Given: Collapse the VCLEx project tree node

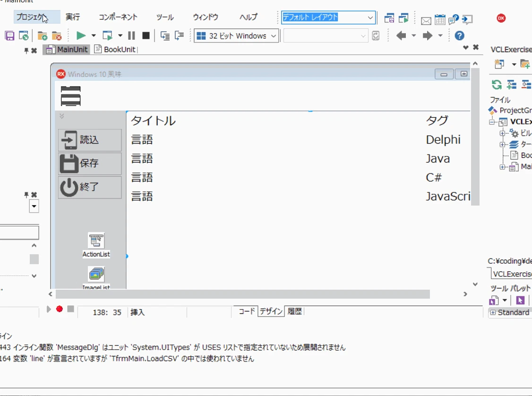Looking at the screenshot, I should tap(491, 122).
